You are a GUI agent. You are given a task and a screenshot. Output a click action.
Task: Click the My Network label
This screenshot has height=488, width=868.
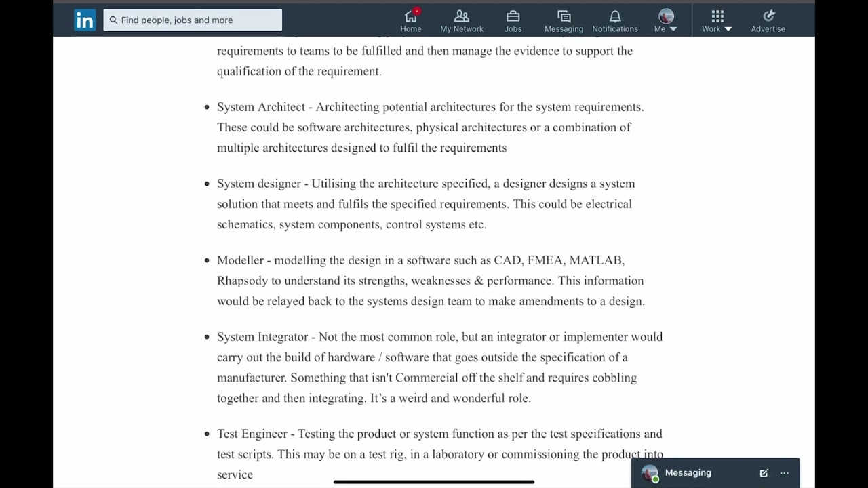click(462, 29)
